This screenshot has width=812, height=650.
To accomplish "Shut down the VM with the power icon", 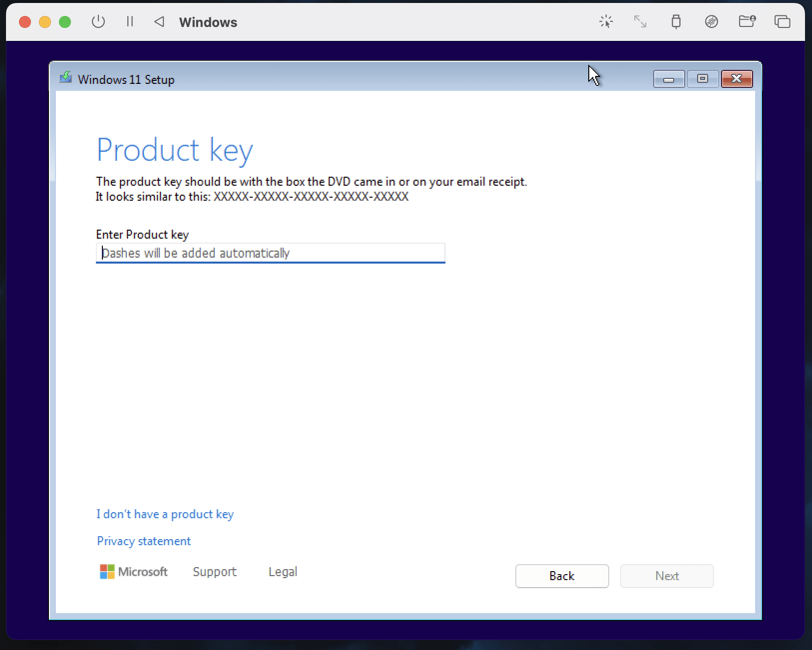I will pos(98,22).
